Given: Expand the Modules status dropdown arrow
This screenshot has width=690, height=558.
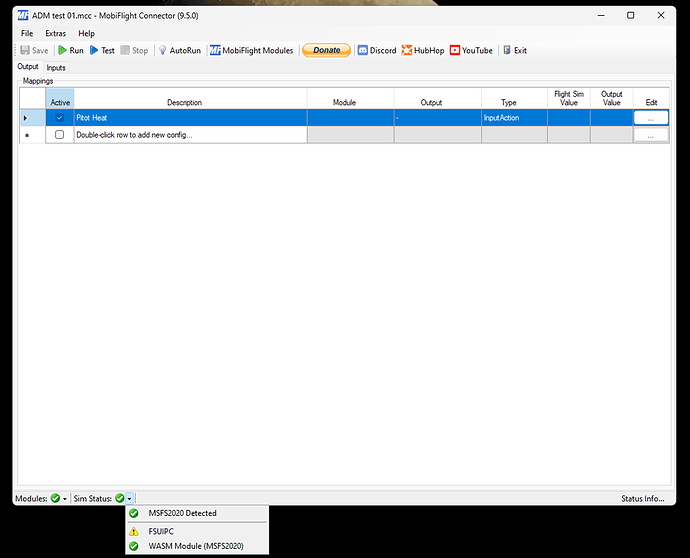Looking at the screenshot, I should click(x=65, y=499).
